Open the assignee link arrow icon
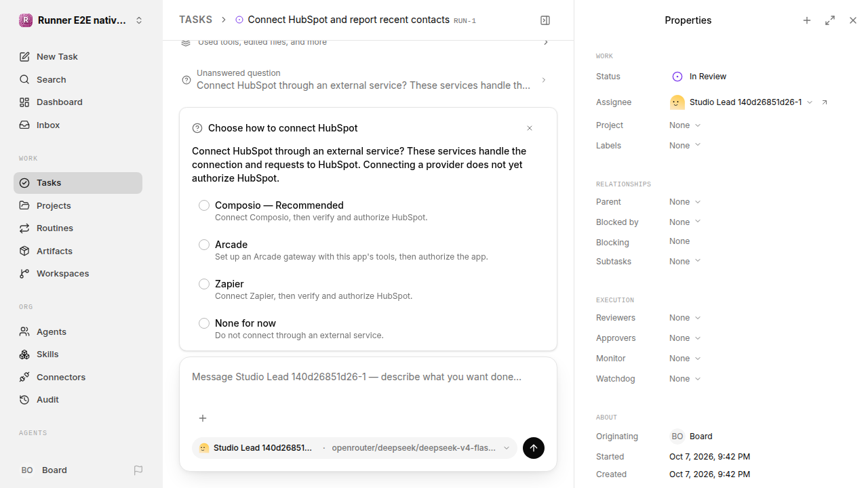Image resolution: width=868 pixels, height=488 pixels. point(825,102)
